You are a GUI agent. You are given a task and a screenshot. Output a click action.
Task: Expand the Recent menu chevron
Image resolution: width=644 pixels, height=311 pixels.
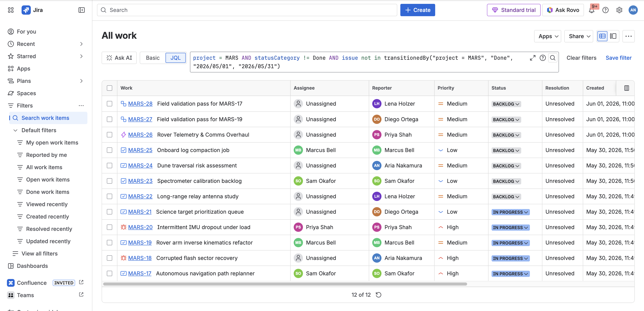pos(81,44)
